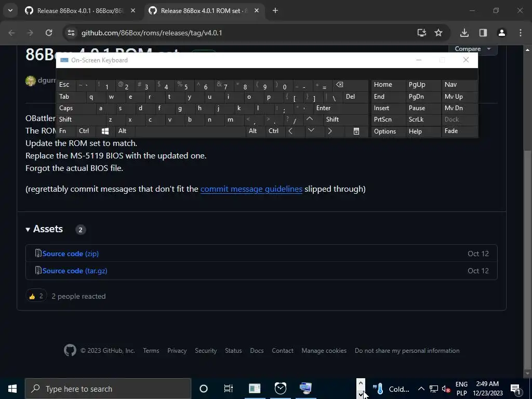The height and width of the screenshot is (399, 532).
Task: Open Security link in footer
Action: click(x=206, y=351)
